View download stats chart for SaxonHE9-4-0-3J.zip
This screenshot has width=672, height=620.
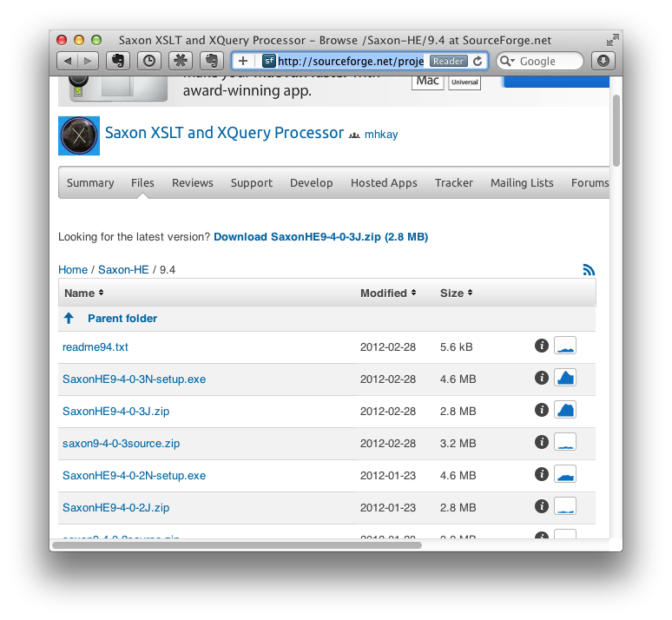pyautogui.click(x=565, y=410)
